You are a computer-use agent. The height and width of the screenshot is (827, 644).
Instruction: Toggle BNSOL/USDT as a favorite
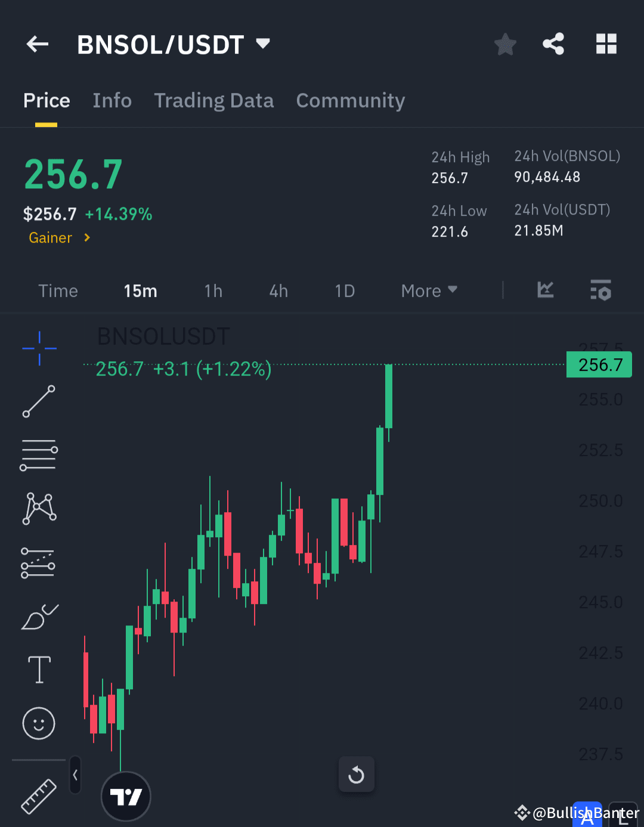[505, 44]
